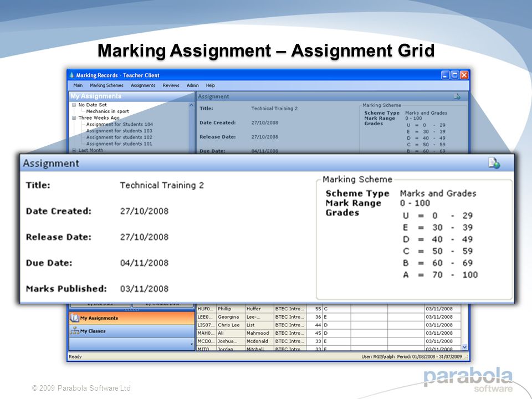Select Assignment for students 103 in the tree

coord(119,131)
